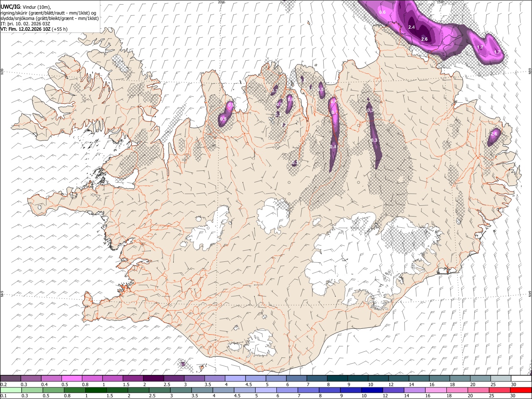This screenshot has width=532, height=399.
Task: Pick the 4–4.5 light lavender snow scale swatch
Action: pos(235,378)
